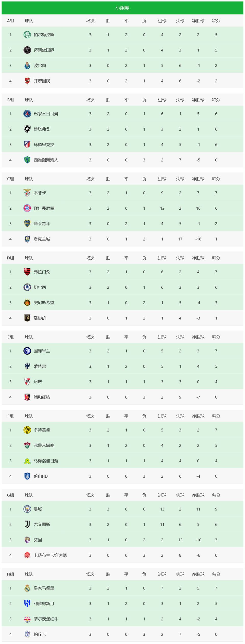The width and height of the screenshot is (245, 644).
Task: Click the 河床 team name
Action: point(38,382)
